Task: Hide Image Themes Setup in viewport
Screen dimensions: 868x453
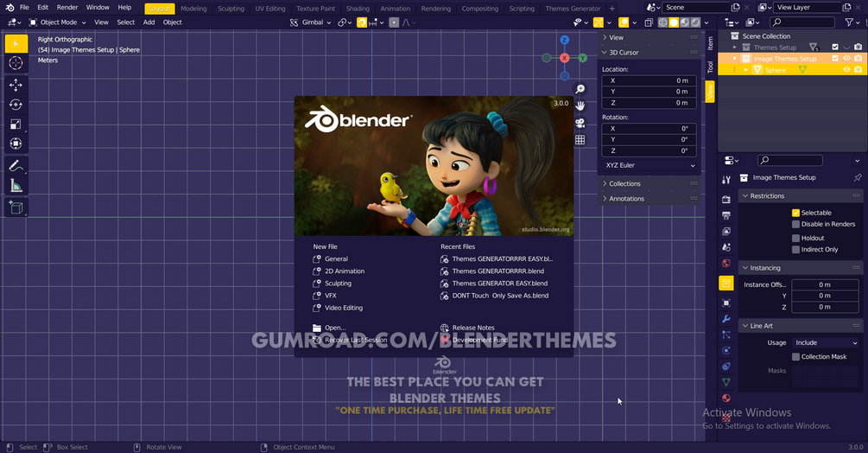Action: click(846, 58)
